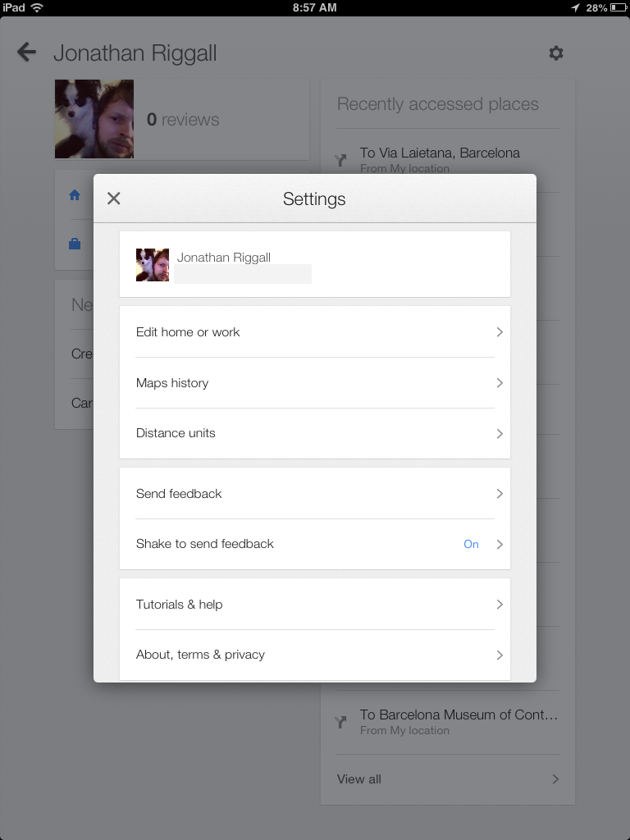Close the Settings dialog with X icon
This screenshot has height=840, width=630.
(114, 199)
